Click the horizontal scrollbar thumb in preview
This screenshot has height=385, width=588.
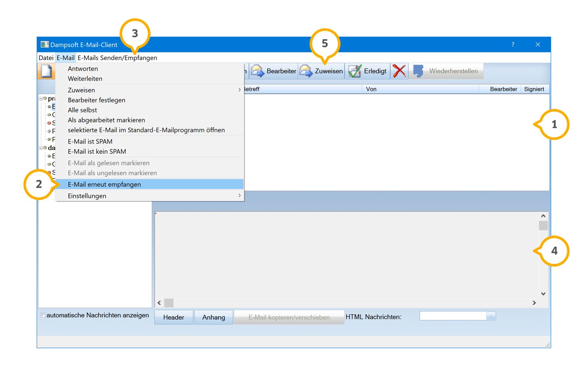(169, 303)
